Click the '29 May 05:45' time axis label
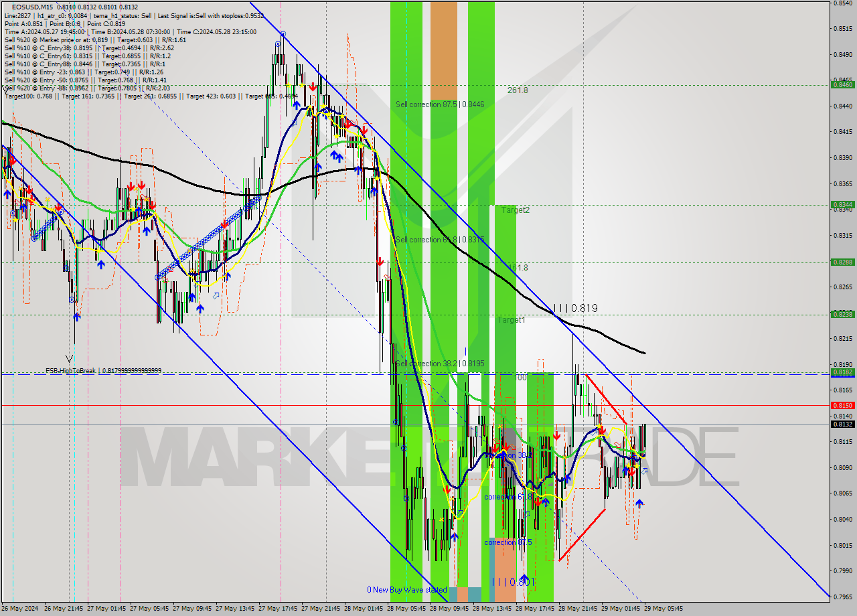This screenshot has height=616, width=857. click(664, 609)
